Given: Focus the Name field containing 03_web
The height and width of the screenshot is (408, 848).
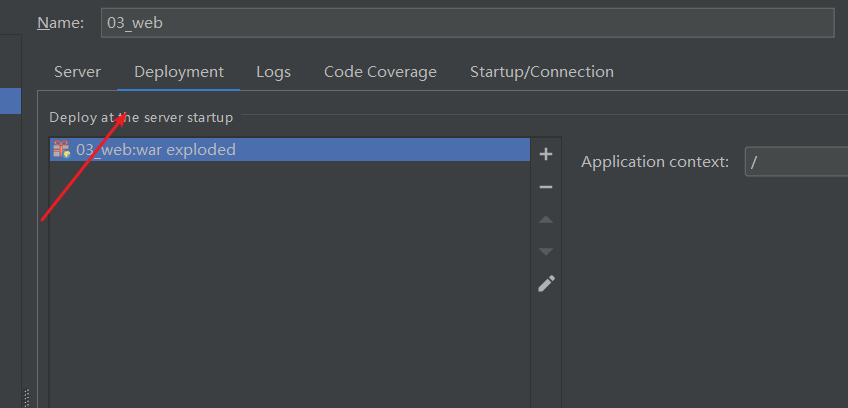Looking at the screenshot, I should pyautogui.click(x=468, y=23).
